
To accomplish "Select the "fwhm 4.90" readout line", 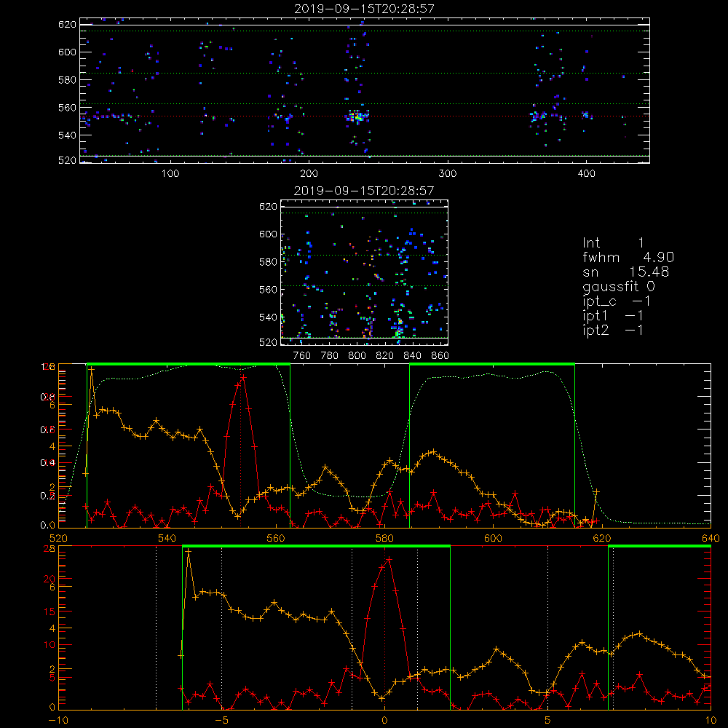I will click(x=628, y=257).
